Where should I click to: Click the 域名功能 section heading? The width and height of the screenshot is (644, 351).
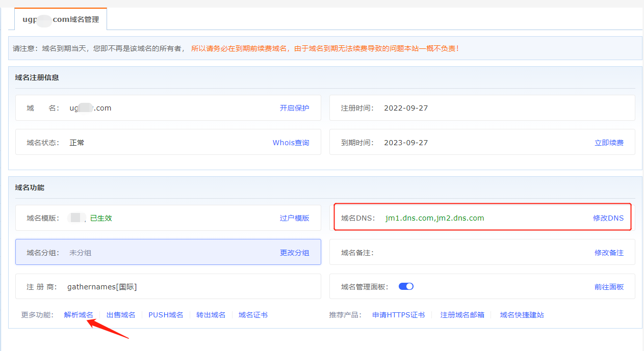pyautogui.click(x=30, y=187)
